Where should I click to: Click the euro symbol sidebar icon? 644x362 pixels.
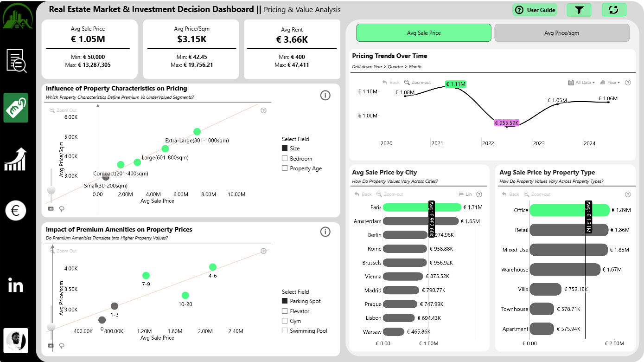tap(15, 211)
